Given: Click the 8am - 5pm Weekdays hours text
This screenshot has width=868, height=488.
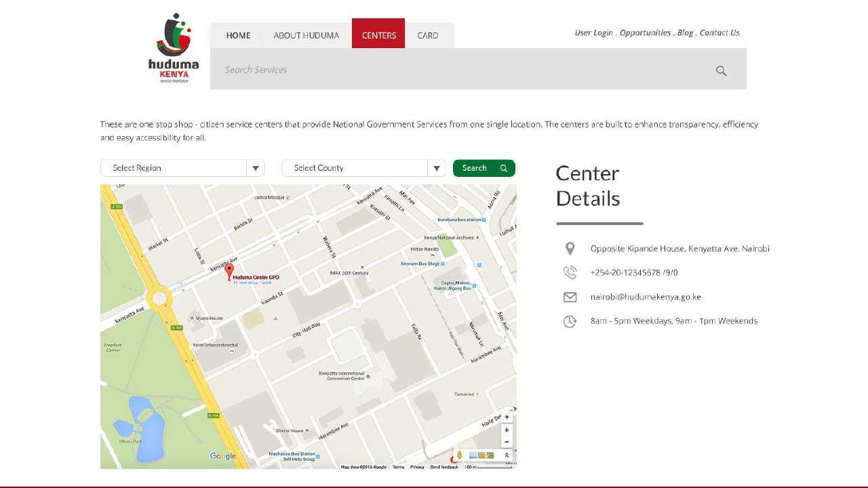Looking at the screenshot, I should (x=673, y=321).
